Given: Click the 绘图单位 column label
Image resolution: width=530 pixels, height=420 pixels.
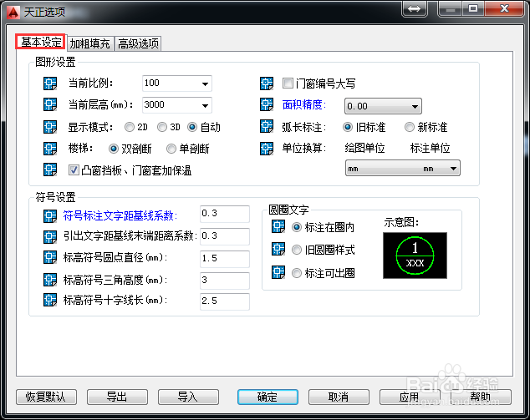Looking at the screenshot, I should [364, 148].
